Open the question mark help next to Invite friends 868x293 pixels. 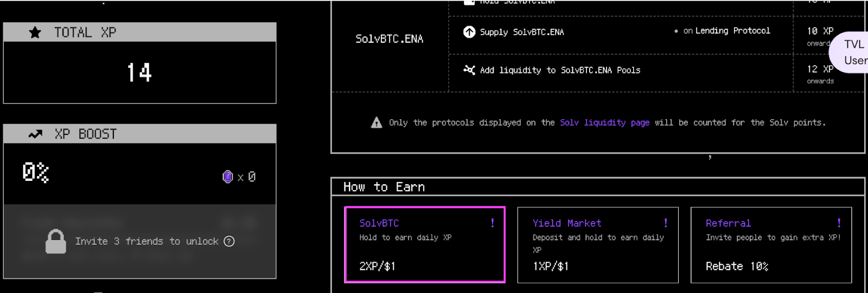tap(229, 241)
